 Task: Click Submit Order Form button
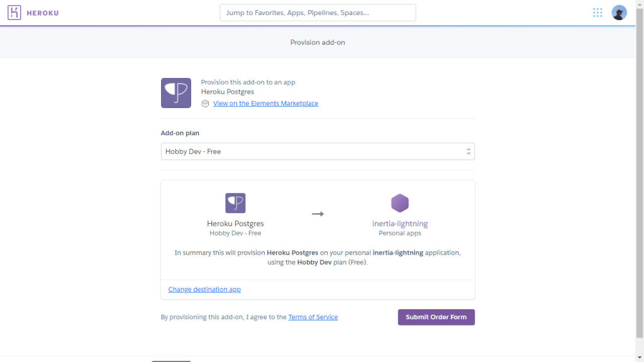(x=436, y=317)
